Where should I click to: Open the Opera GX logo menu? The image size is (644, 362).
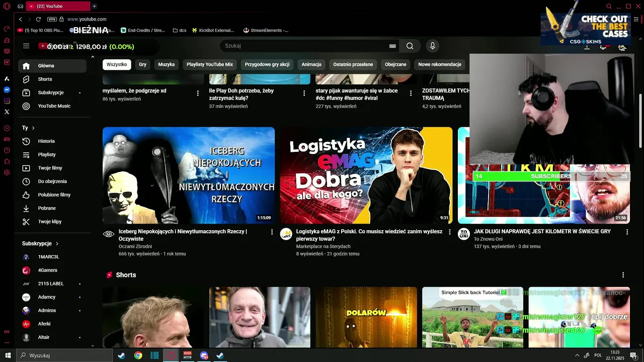pos(7,6)
